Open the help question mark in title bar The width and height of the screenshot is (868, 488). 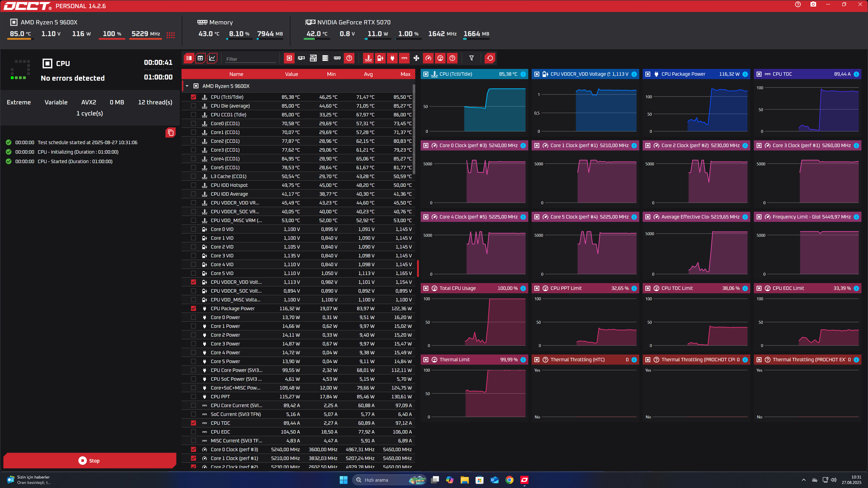(x=798, y=4)
